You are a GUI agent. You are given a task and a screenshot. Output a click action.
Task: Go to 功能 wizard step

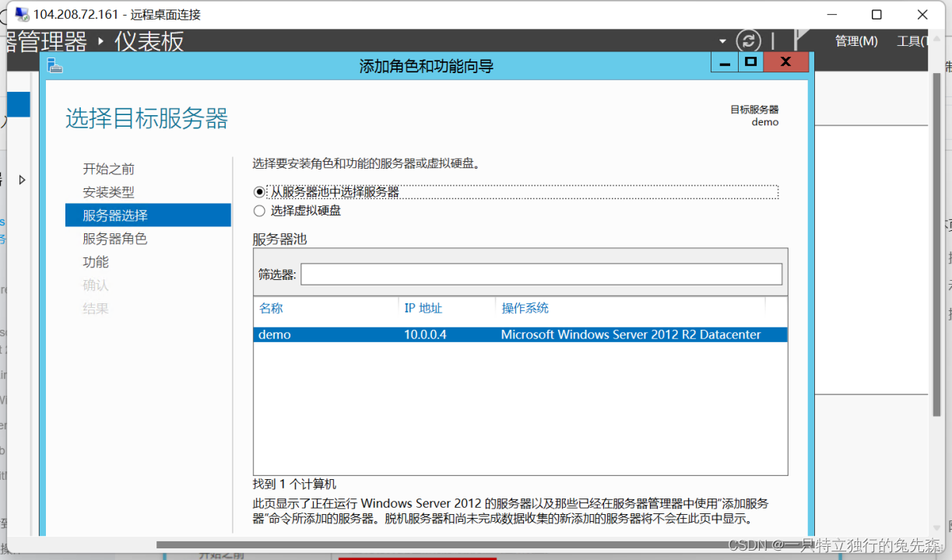(x=96, y=262)
